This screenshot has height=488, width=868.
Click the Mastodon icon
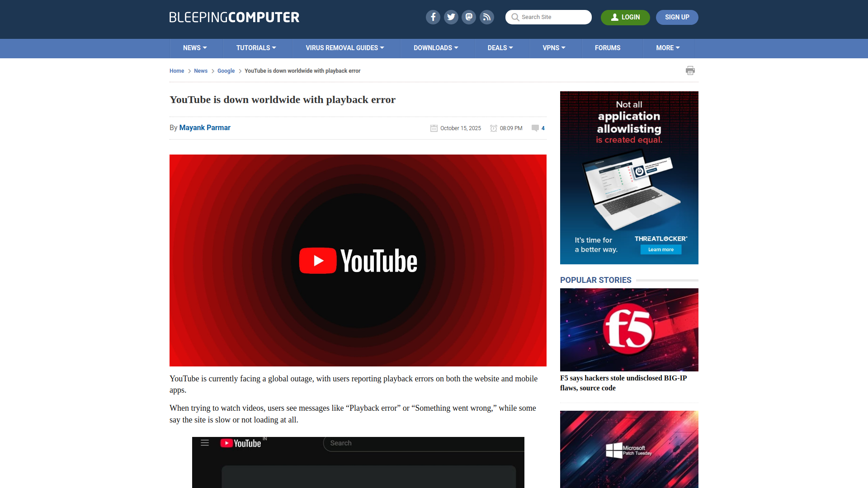pos(469,17)
